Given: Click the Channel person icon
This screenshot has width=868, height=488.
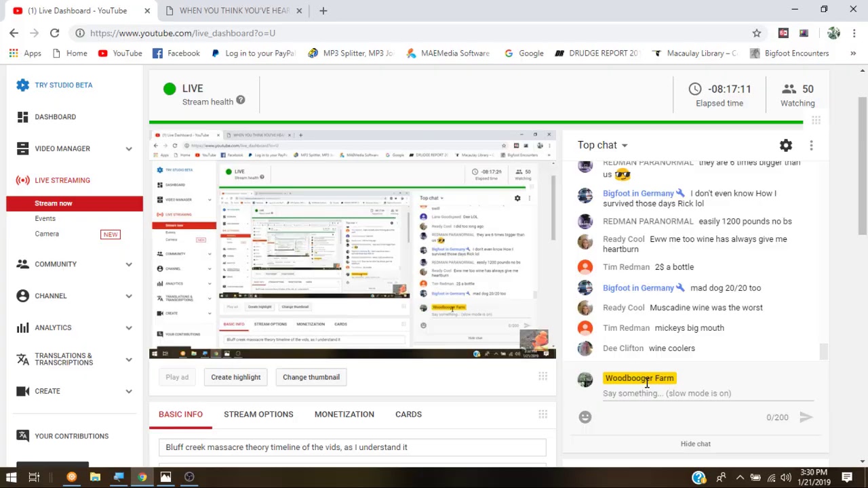Looking at the screenshot, I should click(x=23, y=296).
